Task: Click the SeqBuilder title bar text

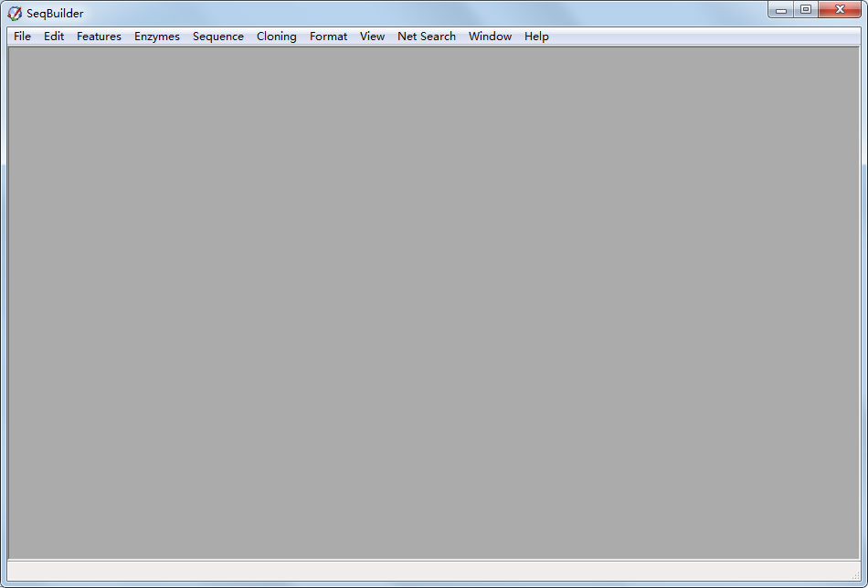Action: [55, 14]
